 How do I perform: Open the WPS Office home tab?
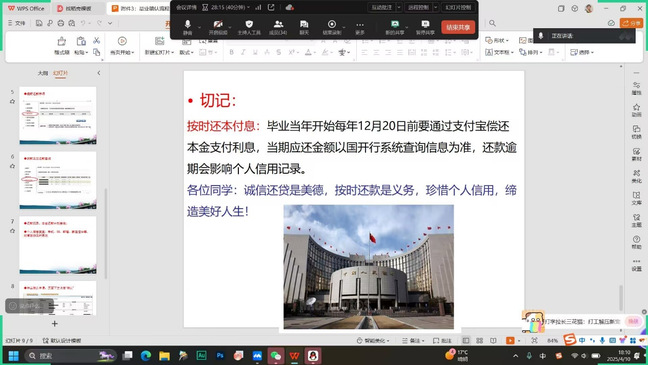coord(26,8)
